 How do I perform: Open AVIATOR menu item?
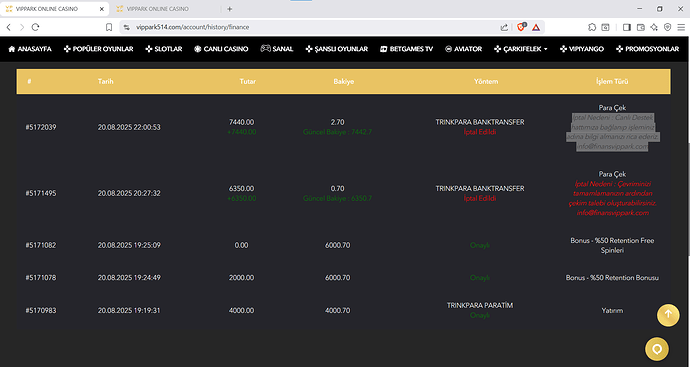[x=463, y=49]
